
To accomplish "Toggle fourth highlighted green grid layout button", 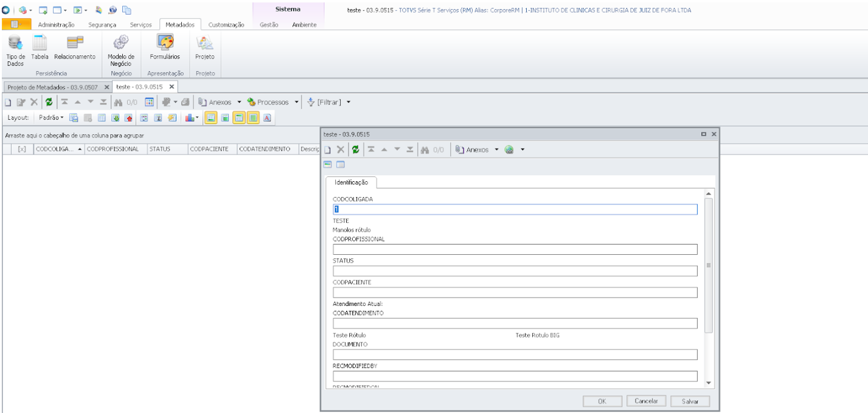I will [252, 117].
